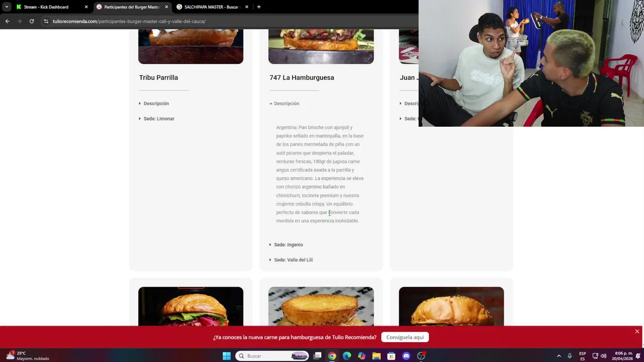Open the lettuce and onion burger image
The height and width of the screenshot is (362, 644).
pyautogui.click(x=191, y=306)
